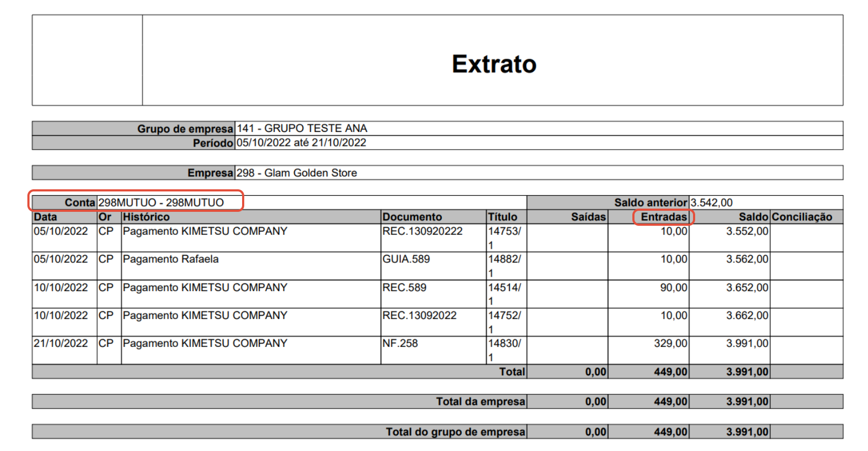Select document REC.589
Screen dimensions: 868x451
(x=404, y=287)
